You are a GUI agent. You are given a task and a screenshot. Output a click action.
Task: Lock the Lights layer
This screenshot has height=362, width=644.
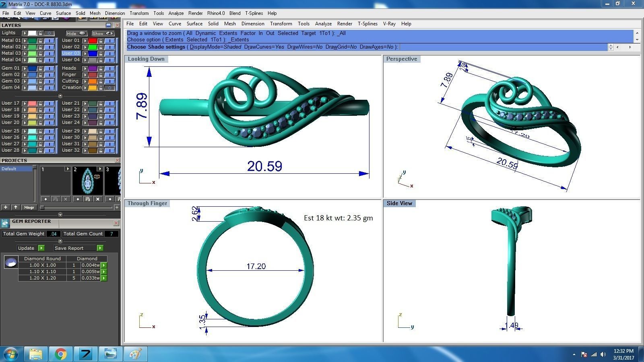[40, 33]
